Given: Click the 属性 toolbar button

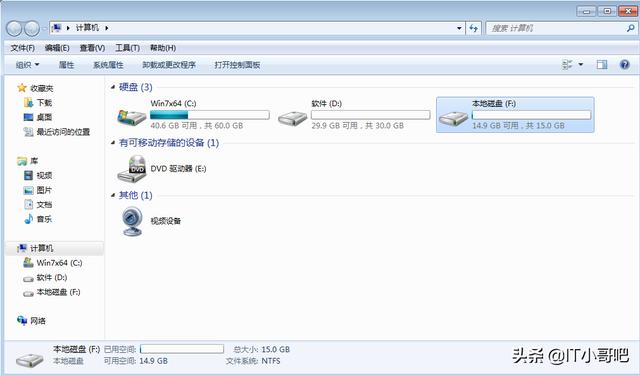Looking at the screenshot, I should 67,64.
